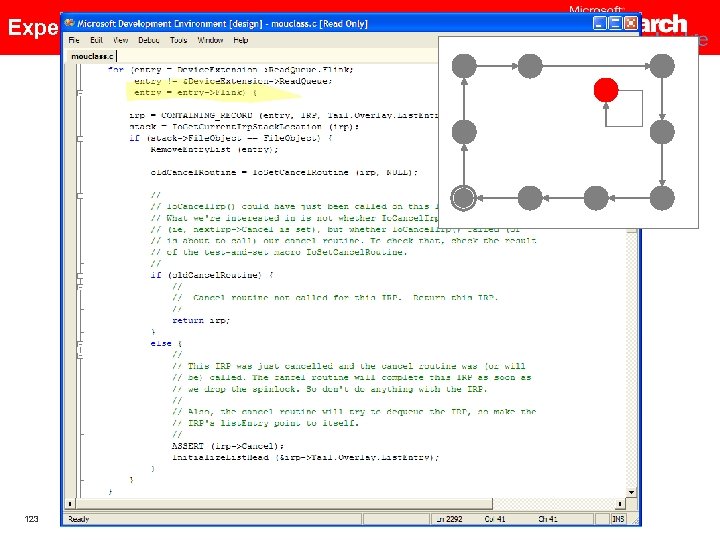The width and height of the screenshot is (720, 540).
Task: Collapse the if (stack->FileObject) outlining block
Action: (79, 138)
